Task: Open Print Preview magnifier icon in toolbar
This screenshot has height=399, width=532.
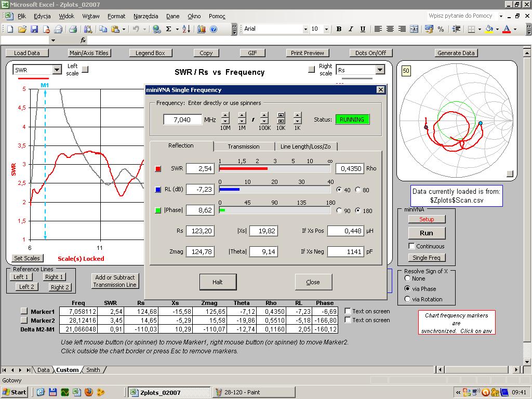Action: pos(88,29)
